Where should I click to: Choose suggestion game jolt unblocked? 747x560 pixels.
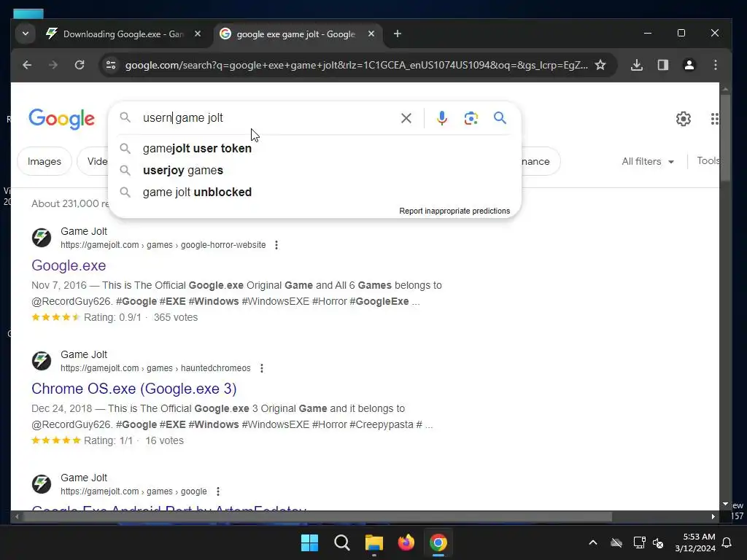(315, 192)
